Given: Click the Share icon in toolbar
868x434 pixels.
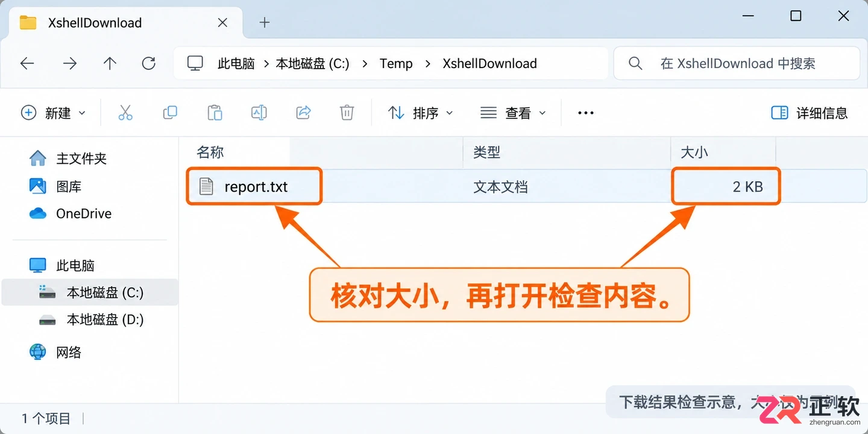Looking at the screenshot, I should pos(303,113).
